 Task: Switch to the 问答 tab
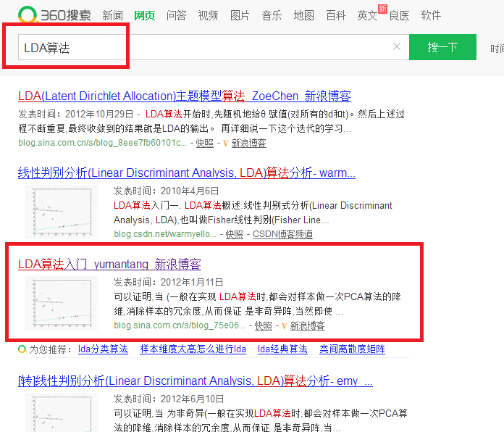[177, 15]
